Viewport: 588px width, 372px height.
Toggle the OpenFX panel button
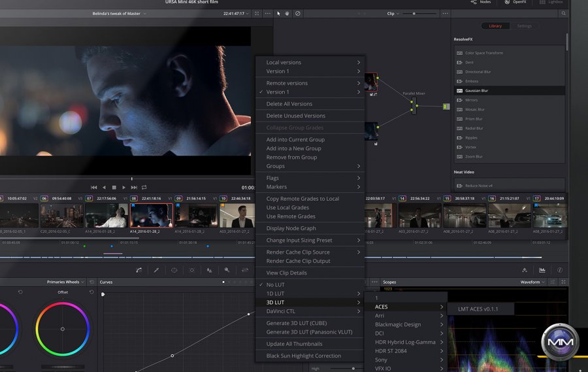tap(515, 2)
